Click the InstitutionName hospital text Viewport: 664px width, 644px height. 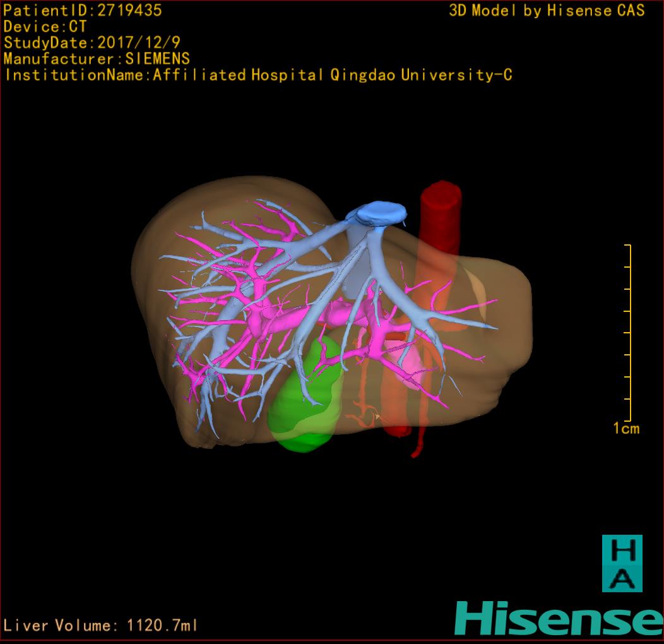tap(258, 75)
